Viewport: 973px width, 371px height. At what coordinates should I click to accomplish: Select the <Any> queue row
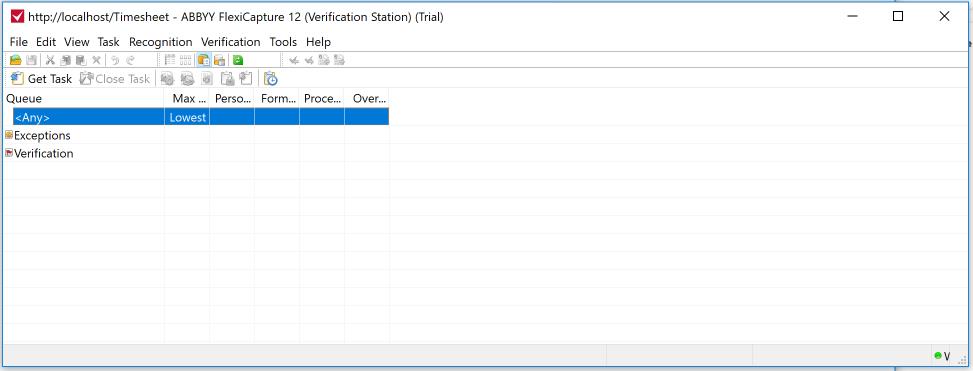201,117
